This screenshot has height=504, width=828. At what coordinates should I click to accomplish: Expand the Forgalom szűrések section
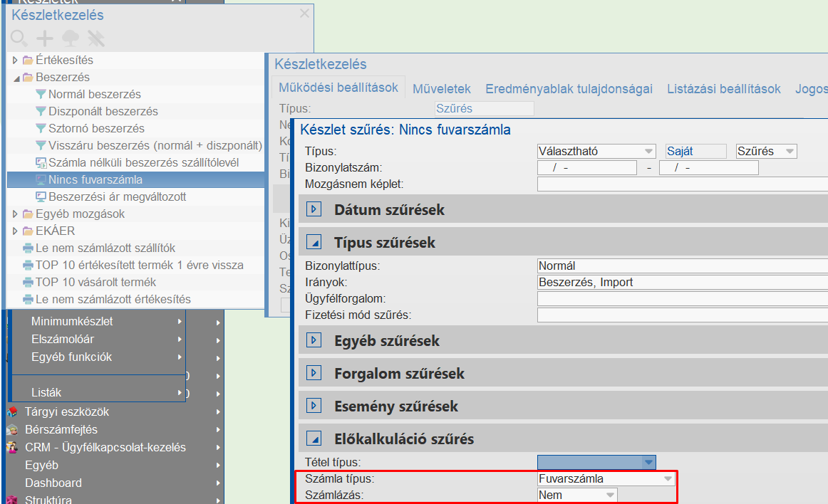[x=314, y=372]
